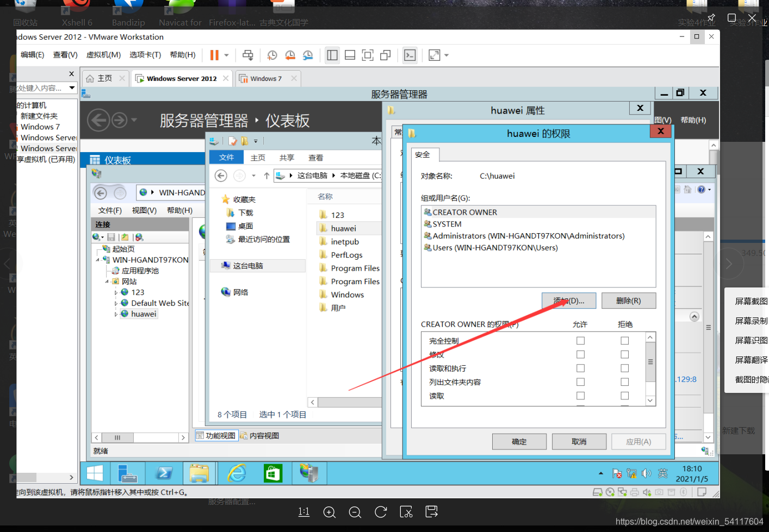Toggle VMware library sidebar view icon
The width and height of the screenshot is (769, 532).
332,55
